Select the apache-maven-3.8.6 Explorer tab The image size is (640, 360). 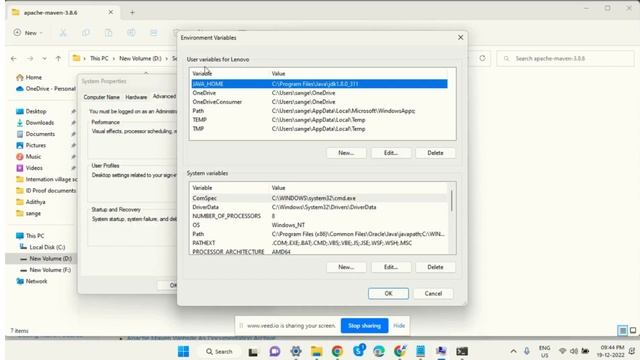pyautogui.click(x=63, y=12)
